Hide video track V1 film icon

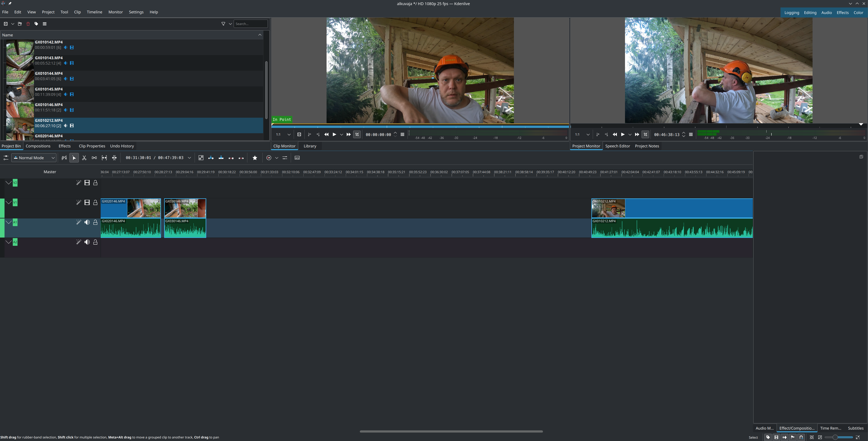point(87,202)
